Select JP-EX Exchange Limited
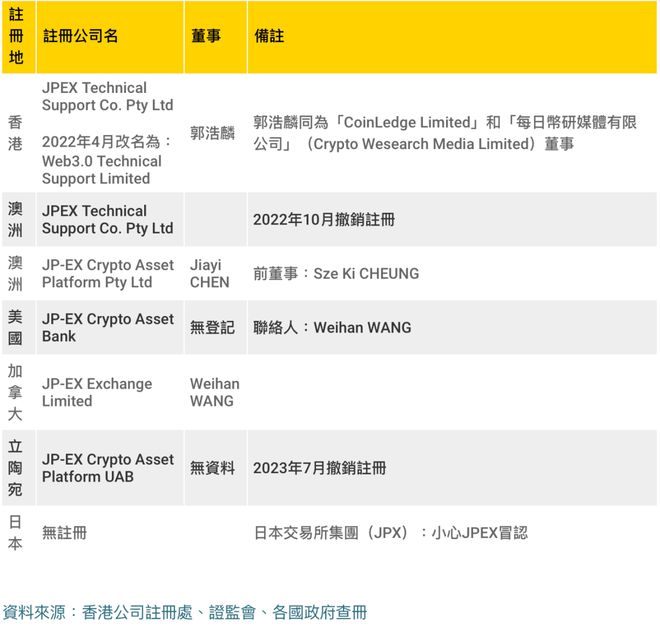The image size is (660, 632). 97,392
